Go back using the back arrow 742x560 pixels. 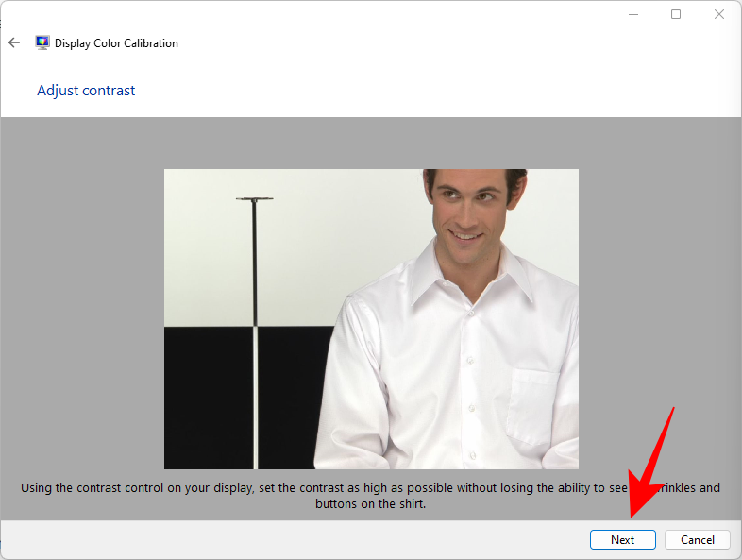[14, 43]
